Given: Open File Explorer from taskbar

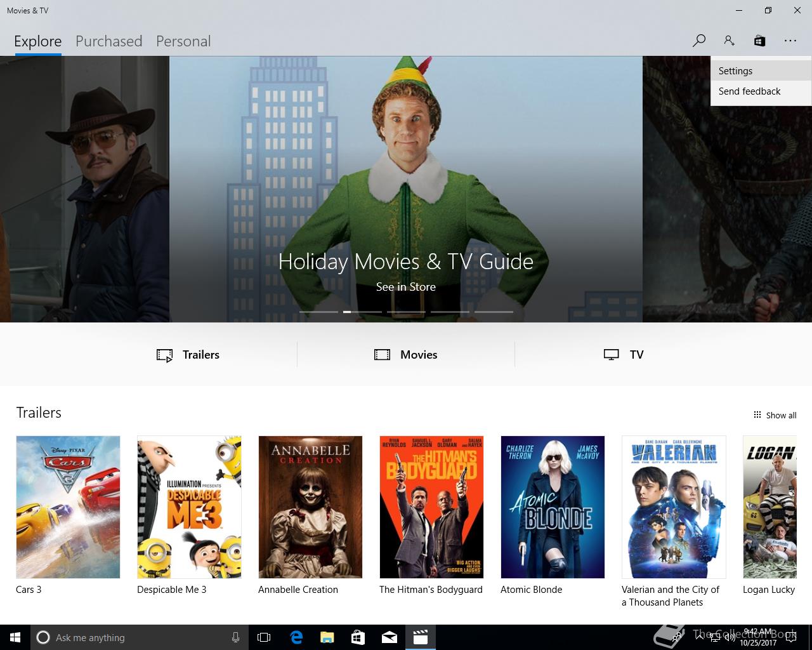Looking at the screenshot, I should [327, 637].
